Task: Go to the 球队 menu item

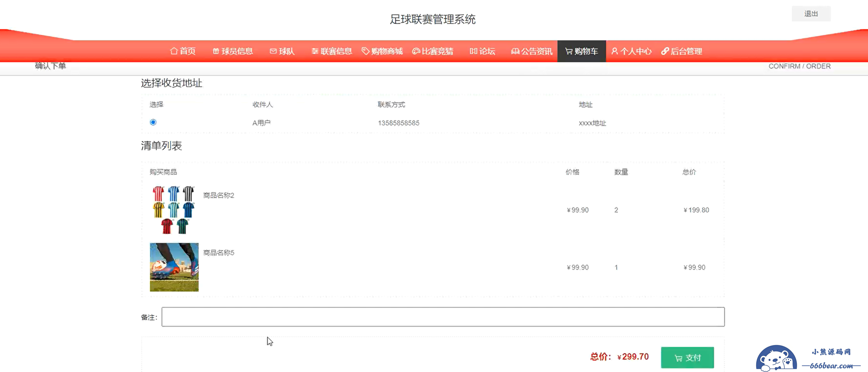Action: 282,51
